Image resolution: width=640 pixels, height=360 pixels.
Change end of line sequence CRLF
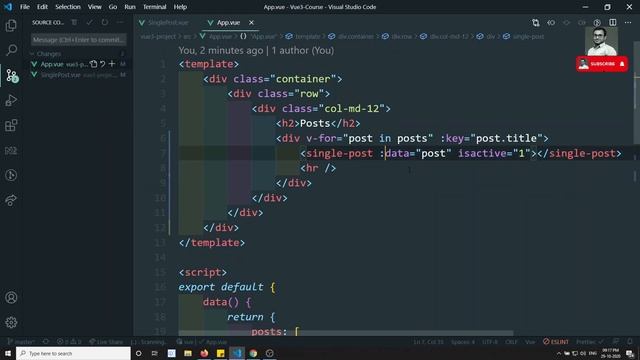pos(511,342)
